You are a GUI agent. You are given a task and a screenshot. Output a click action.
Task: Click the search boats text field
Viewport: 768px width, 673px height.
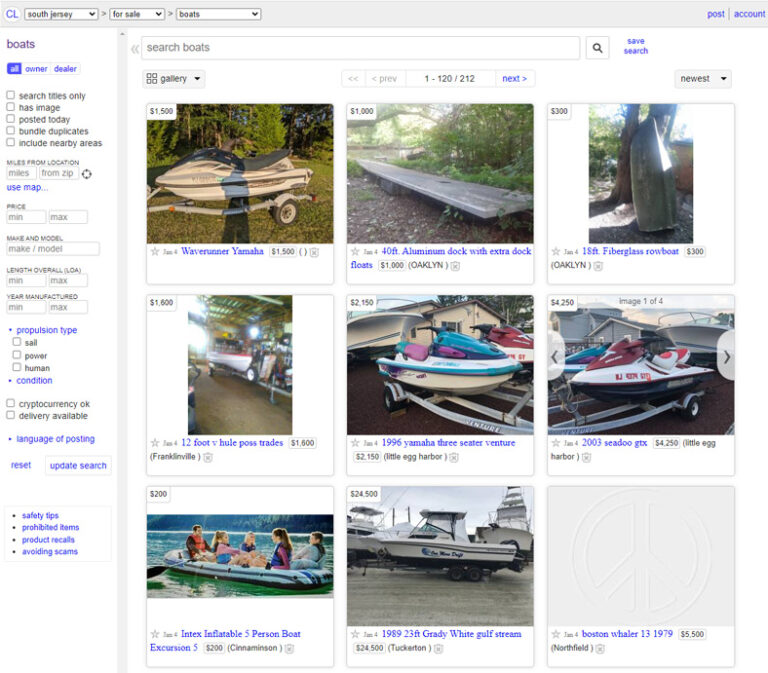click(x=361, y=48)
